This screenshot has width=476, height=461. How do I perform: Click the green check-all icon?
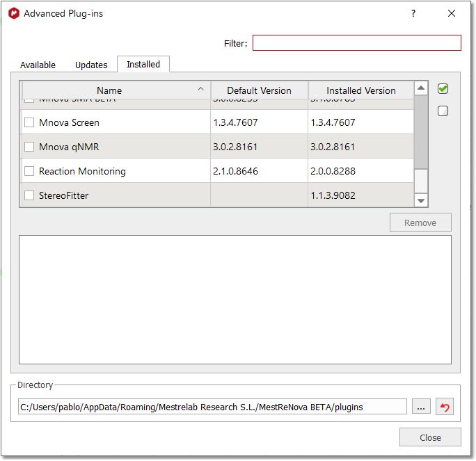pos(443,89)
